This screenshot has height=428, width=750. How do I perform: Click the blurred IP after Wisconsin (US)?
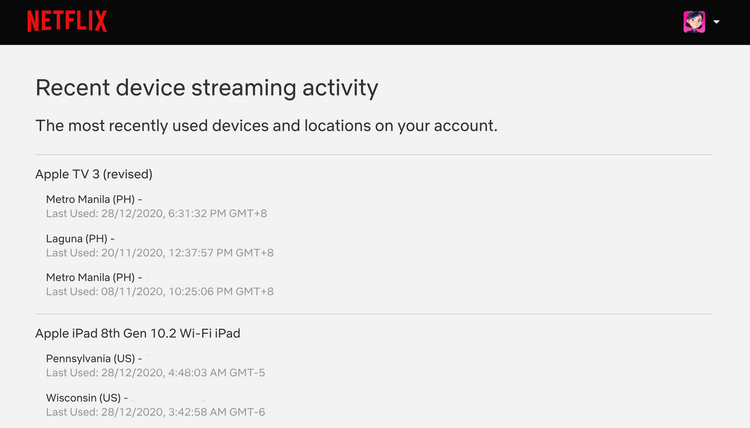[x=168, y=397]
